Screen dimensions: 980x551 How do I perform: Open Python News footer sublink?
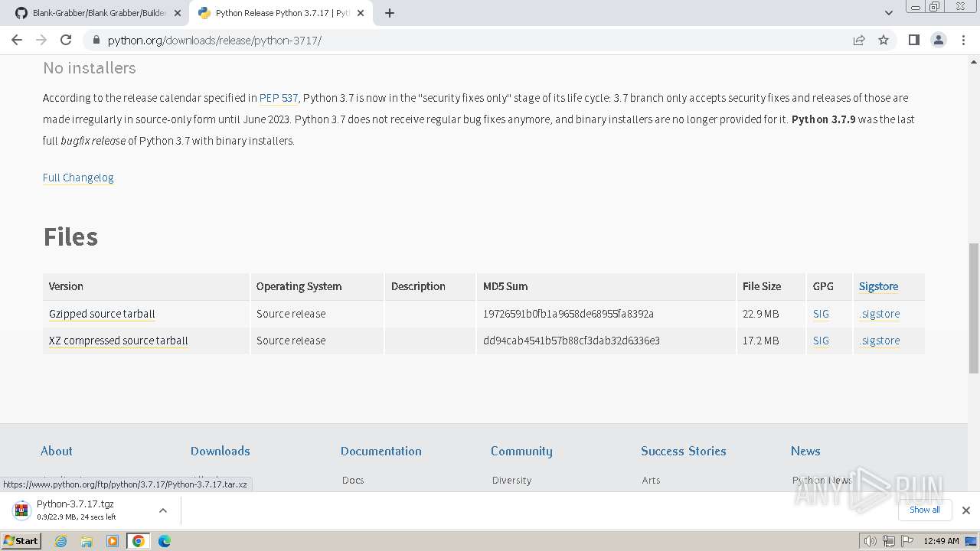(822, 480)
